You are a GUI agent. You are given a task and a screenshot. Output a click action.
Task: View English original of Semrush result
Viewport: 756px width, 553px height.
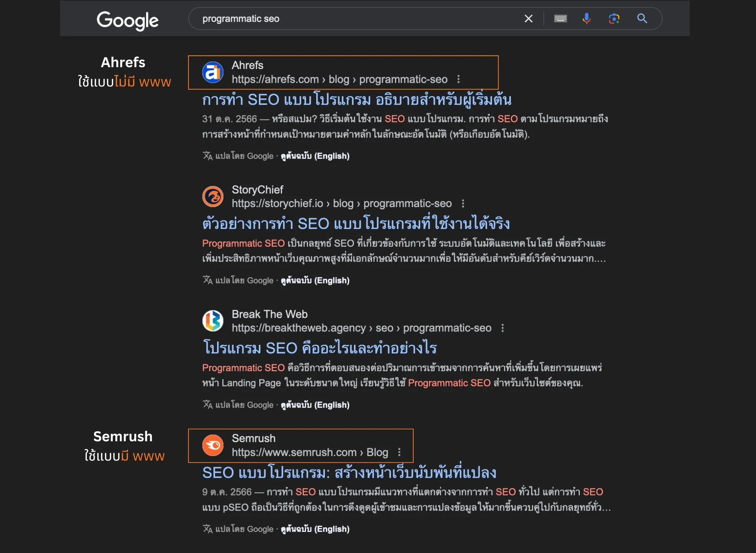click(x=315, y=529)
